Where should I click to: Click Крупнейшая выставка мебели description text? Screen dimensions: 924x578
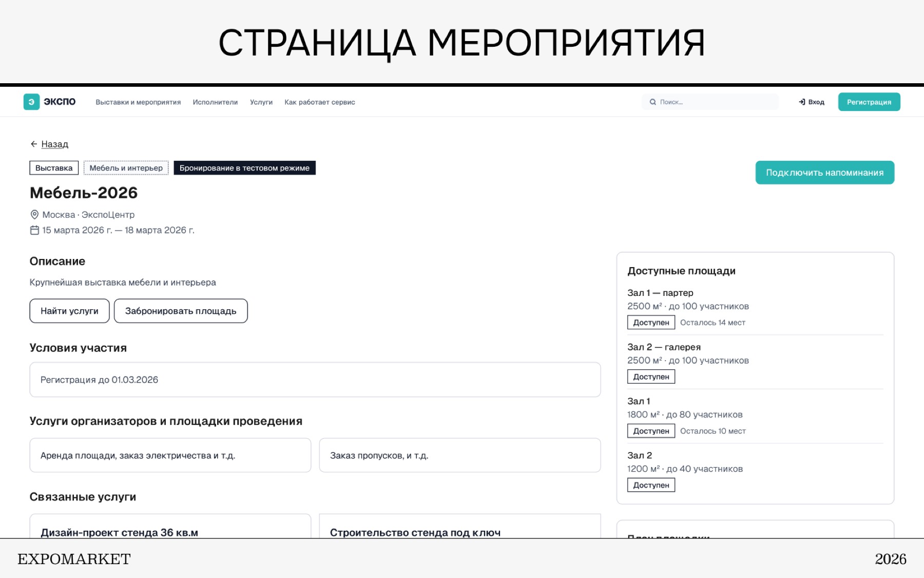[x=123, y=283]
